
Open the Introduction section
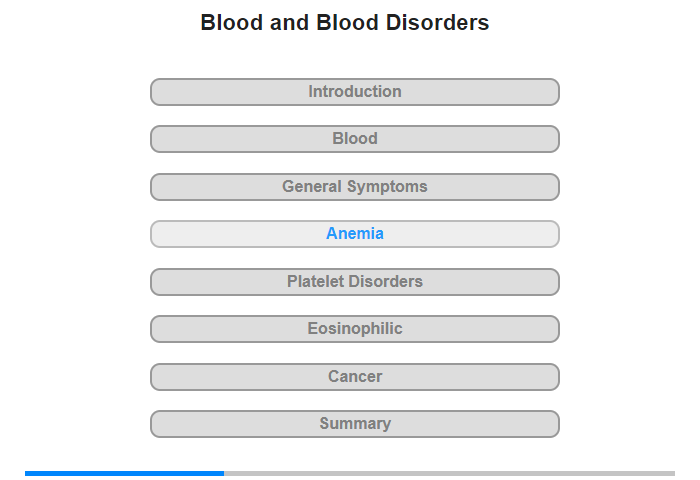tap(354, 92)
